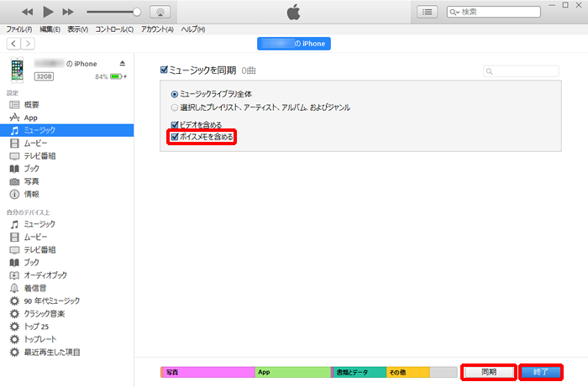Click the fast-forward playback button
Screen dimensions: 588x387
tap(68, 12)
